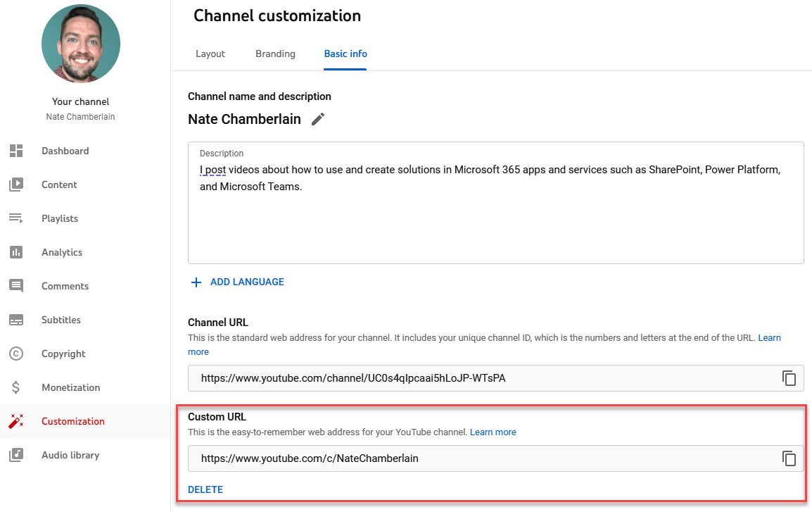
Task: Open the Copyright circle-C icon
Action: (x=16, y=354)
